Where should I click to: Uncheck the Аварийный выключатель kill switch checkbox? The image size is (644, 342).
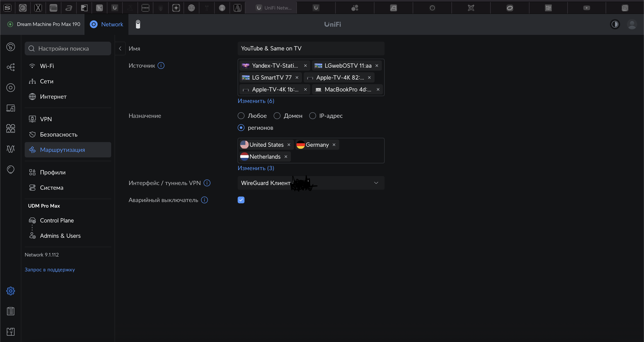241,200
